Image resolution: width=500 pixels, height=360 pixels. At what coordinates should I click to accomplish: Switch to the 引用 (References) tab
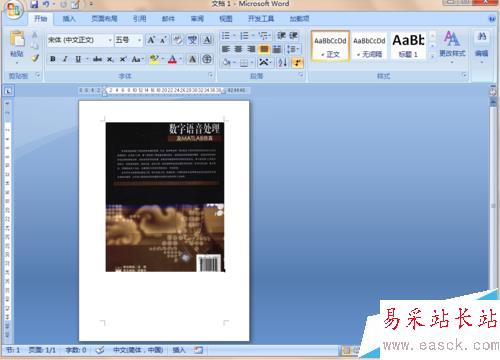pyautogui.click(x=140, y=19)
